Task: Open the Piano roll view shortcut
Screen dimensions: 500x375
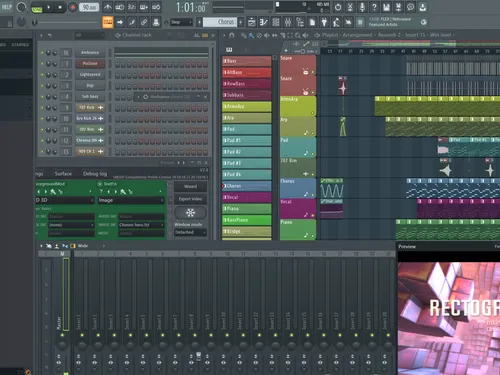Action: click(x=264, y=22)
